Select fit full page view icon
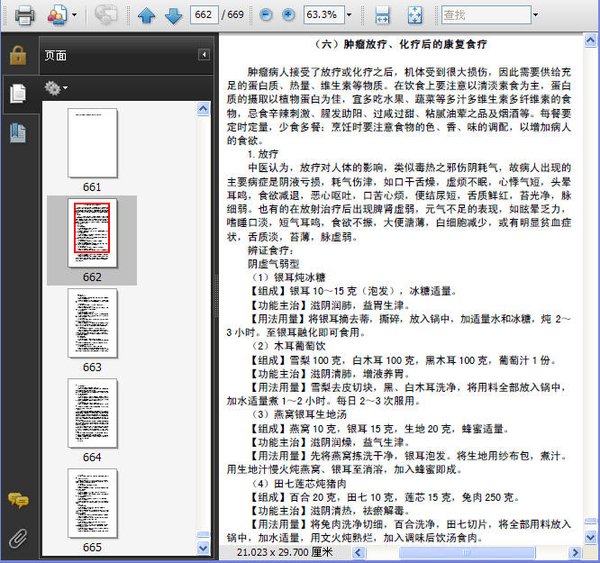This screenshot has width=600, height=563. (415, 15)
